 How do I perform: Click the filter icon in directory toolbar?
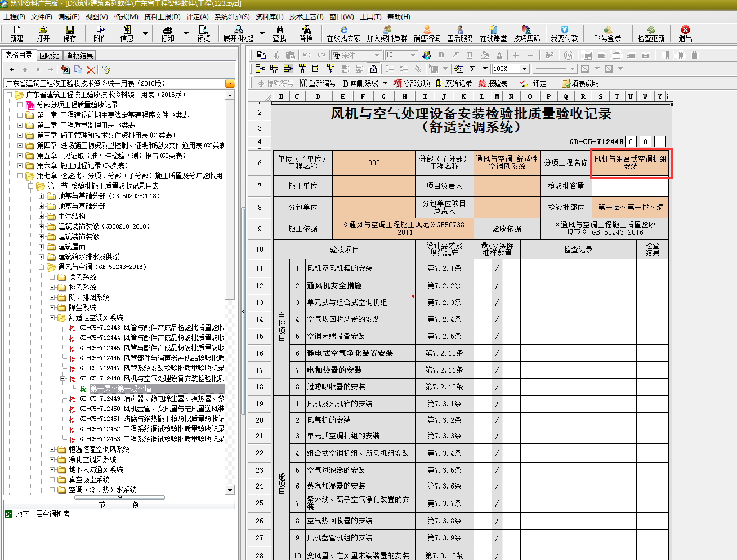pyautogui.click(x=106, y=70)
